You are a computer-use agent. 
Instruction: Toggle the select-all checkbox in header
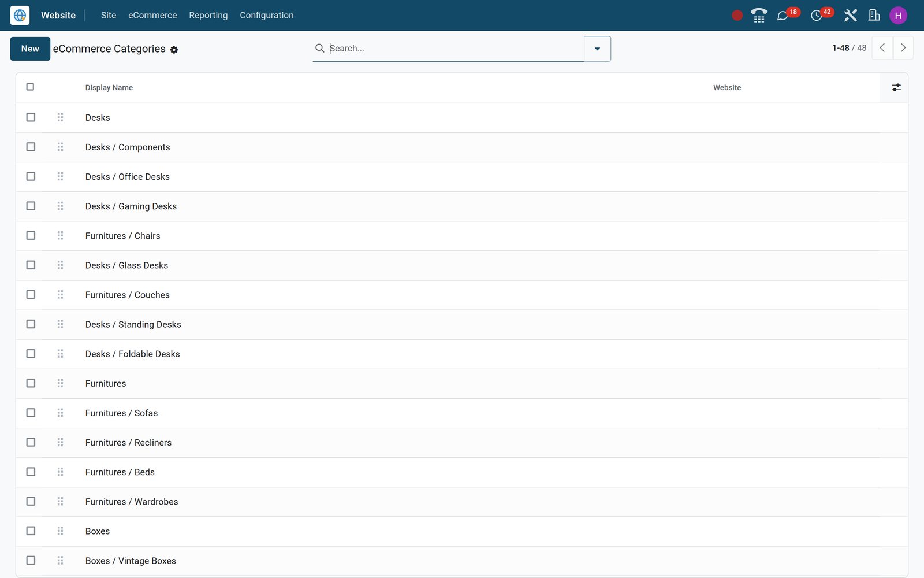(30, 87)
